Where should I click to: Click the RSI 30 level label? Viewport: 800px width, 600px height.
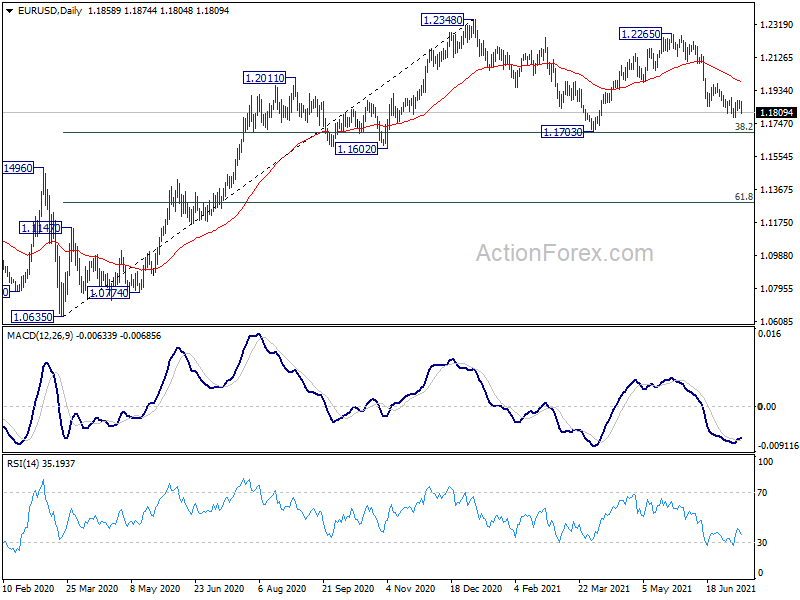[762, 543]
